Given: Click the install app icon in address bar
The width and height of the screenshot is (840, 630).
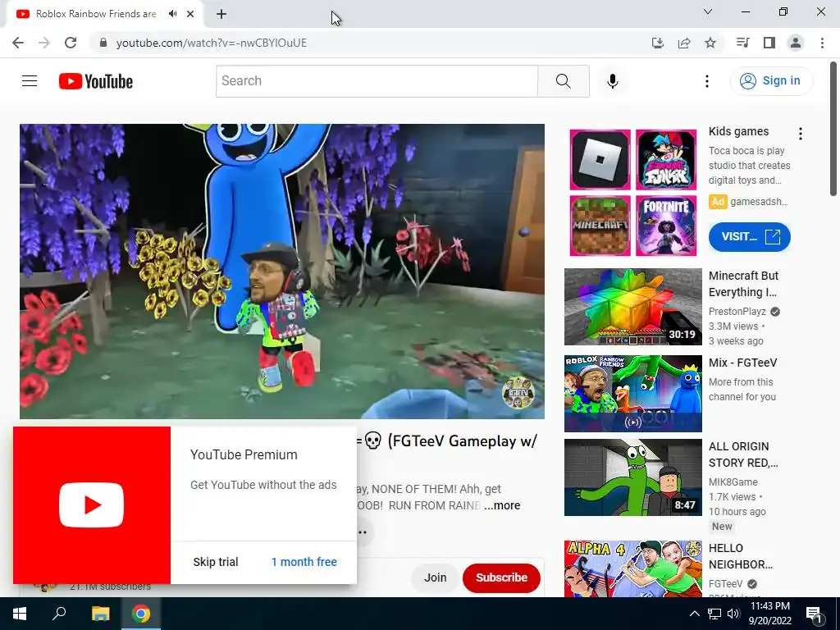Looking at the screenshot, I should [657, 43].
